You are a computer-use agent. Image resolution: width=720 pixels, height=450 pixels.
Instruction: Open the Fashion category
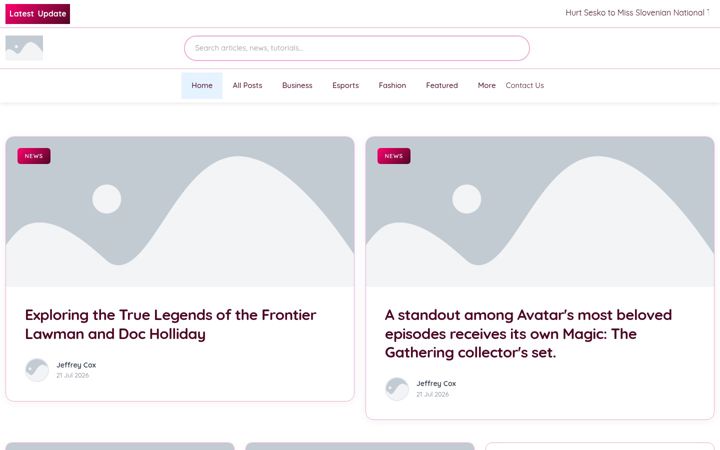click(x=392, y=85)
